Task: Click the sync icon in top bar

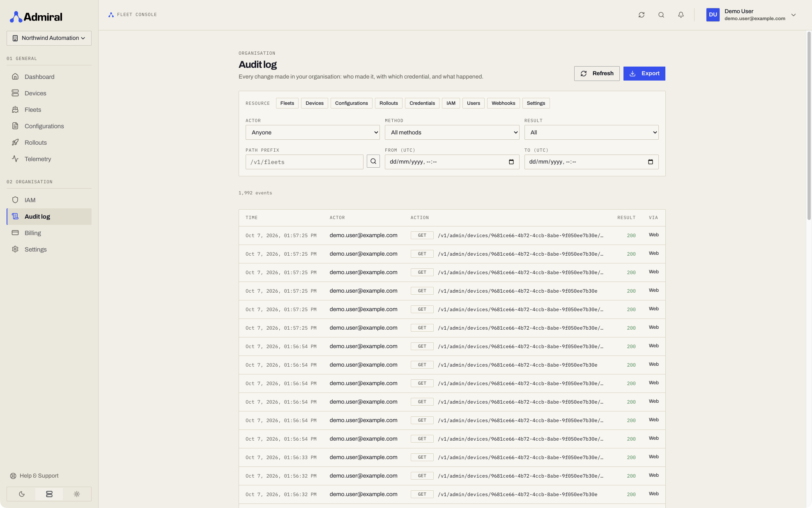Action: point(642,15)
